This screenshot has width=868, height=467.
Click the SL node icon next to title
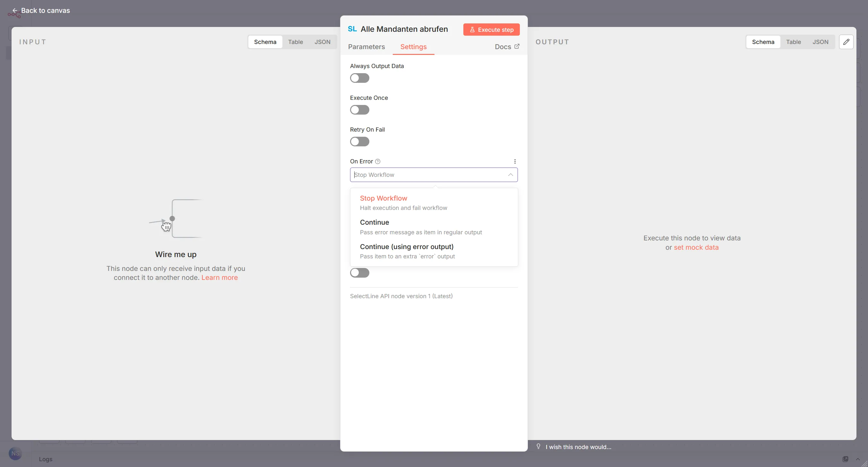(352, 29)
